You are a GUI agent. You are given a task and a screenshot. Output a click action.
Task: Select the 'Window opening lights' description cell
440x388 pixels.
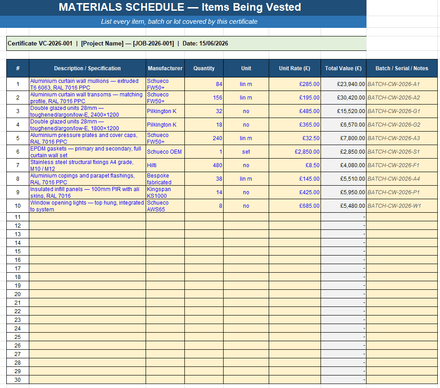pyautogui.click(x=87, y=206)
